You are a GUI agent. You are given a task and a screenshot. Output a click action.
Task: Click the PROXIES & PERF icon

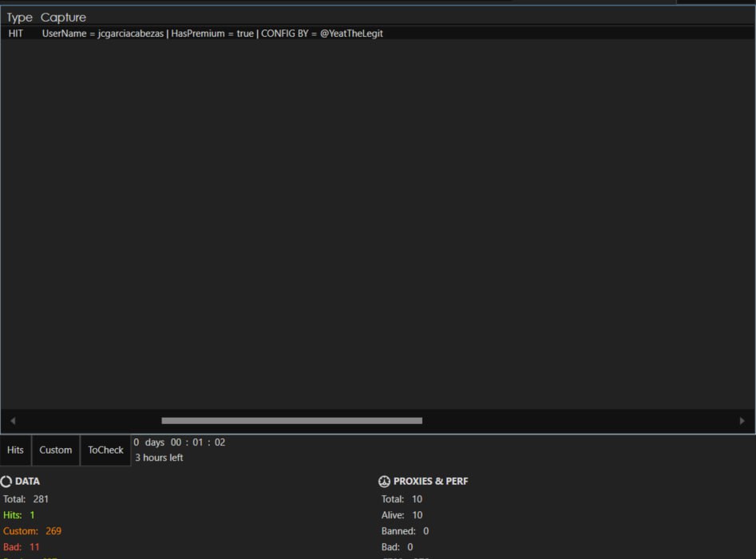click(x=384, y=482)
